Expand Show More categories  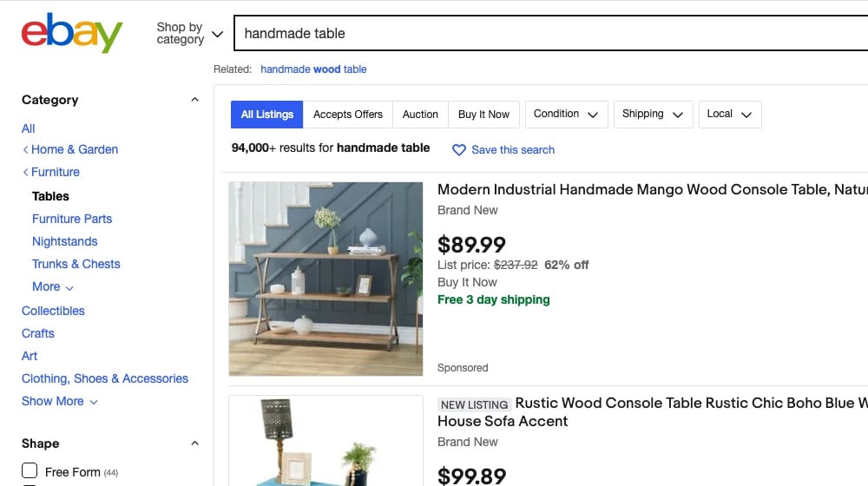coord(59,401)
